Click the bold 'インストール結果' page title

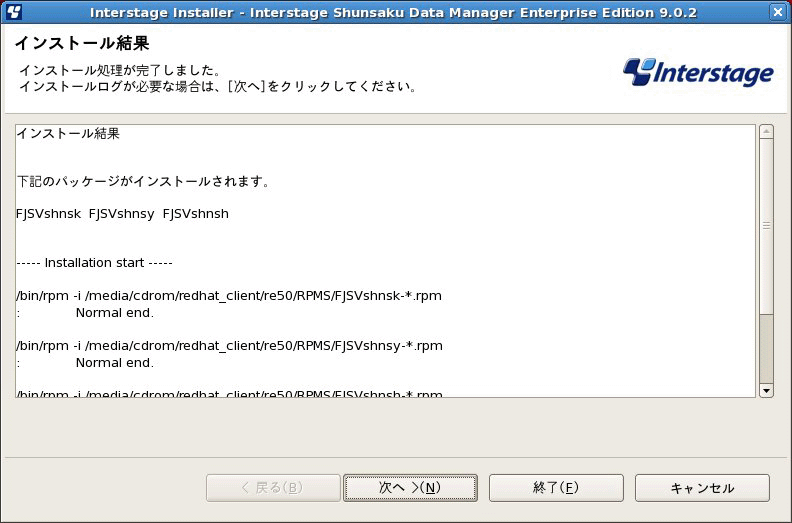click(82, 43)
